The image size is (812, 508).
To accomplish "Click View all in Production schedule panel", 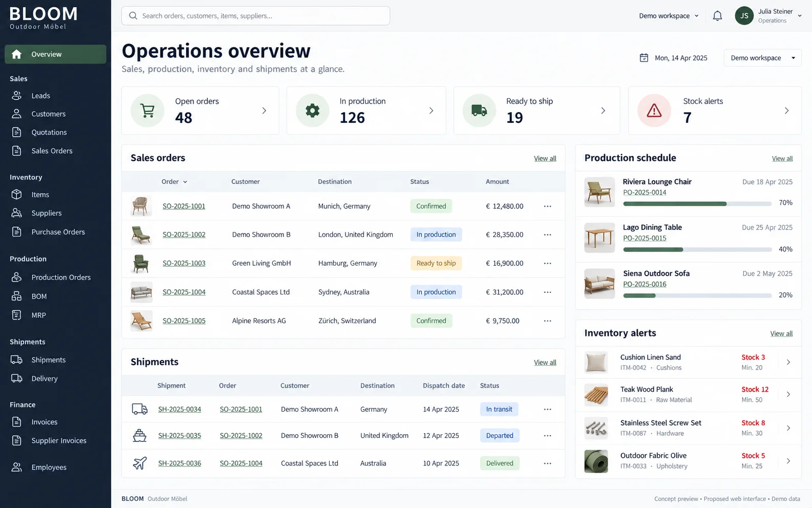I will [x=782, y=159].
